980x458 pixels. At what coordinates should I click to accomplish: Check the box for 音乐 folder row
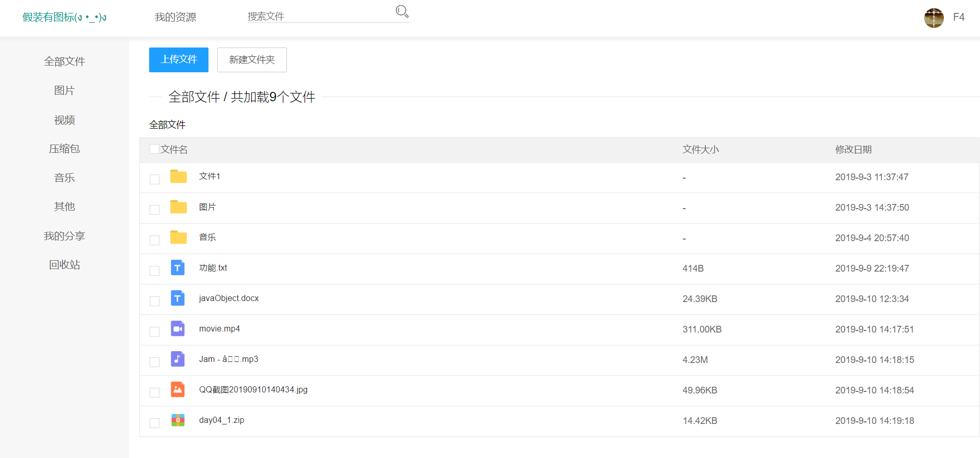coord(154,240)
